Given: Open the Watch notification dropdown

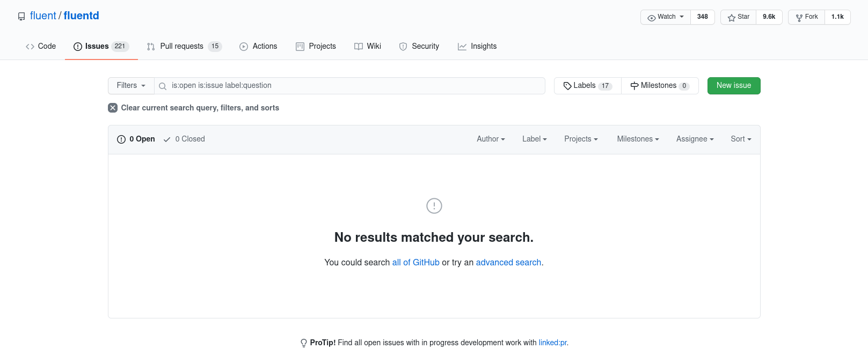Looking at the screenshot, I should [x=665, y=17].
